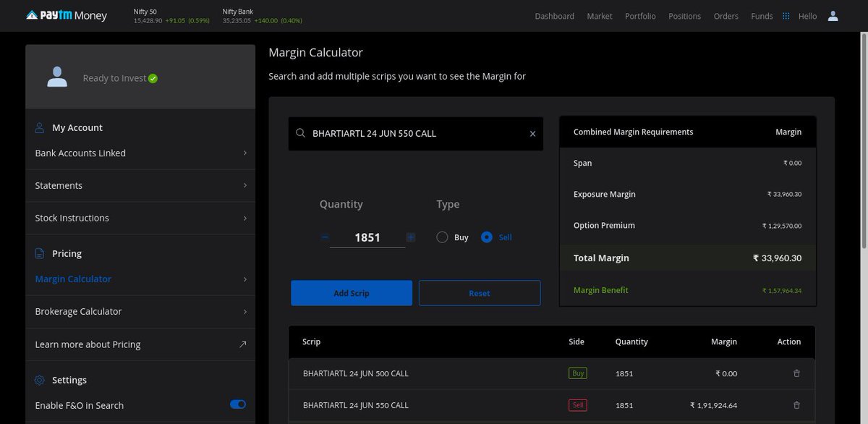Open the user profile avatar icon
Viewport: 868px width, 424px height.
pos(833,16)
